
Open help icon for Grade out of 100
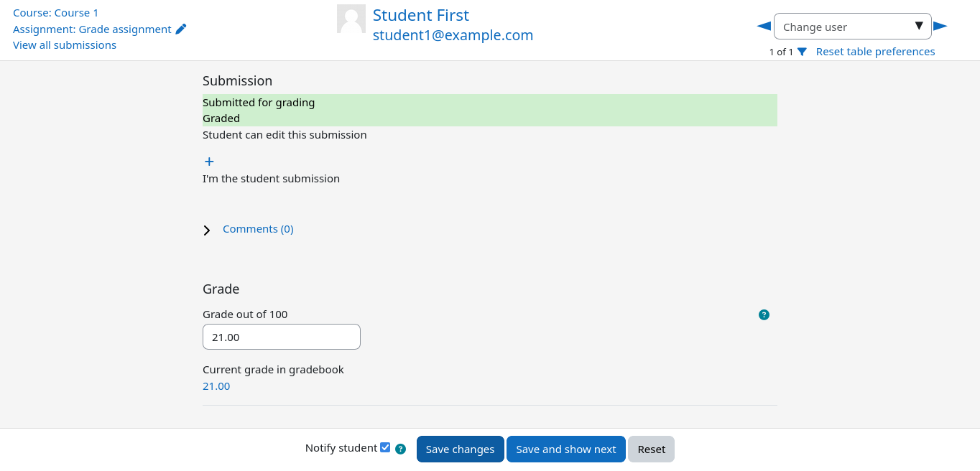[764, 314]
